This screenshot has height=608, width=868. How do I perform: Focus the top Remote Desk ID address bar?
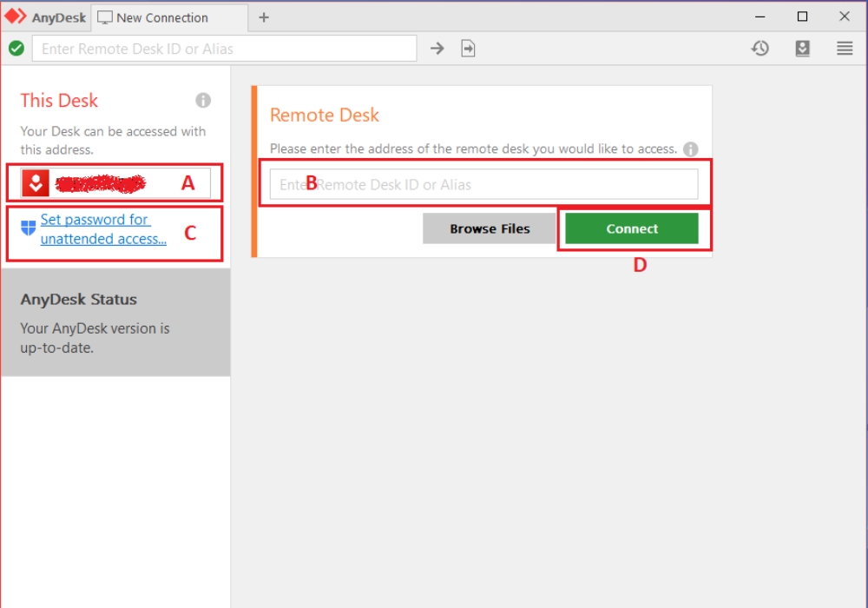point(224,49)
